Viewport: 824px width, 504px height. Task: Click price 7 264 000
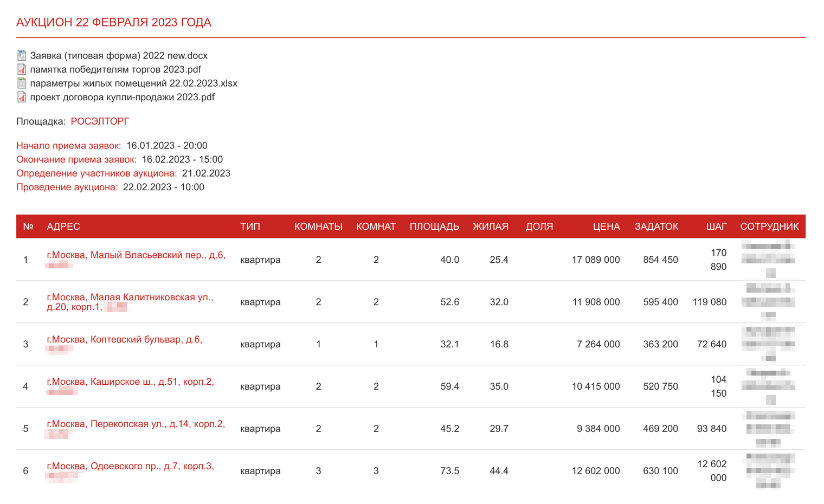pyautogui.click(x=598, y=344)
